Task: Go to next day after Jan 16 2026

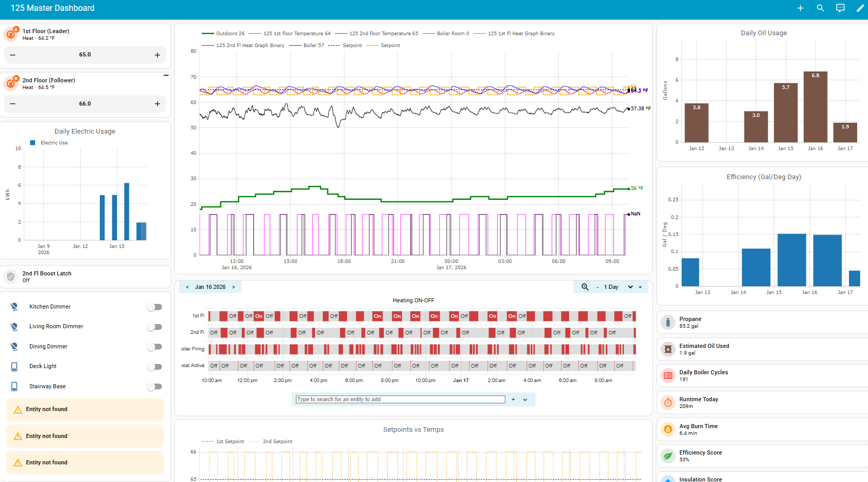Action: coord(234,287)
